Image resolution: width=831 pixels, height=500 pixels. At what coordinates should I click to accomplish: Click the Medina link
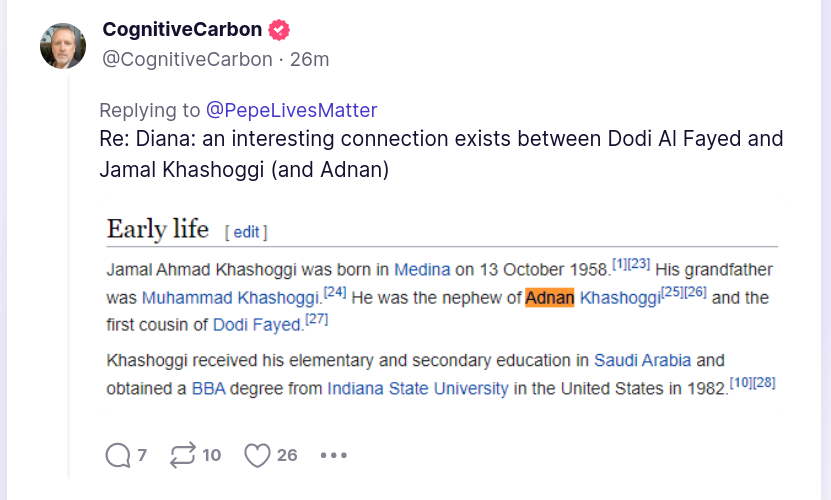coord(422,269)
